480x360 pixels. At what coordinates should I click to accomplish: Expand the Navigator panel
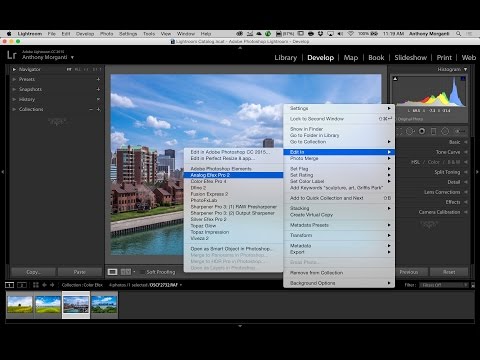[x=14, y=69]
